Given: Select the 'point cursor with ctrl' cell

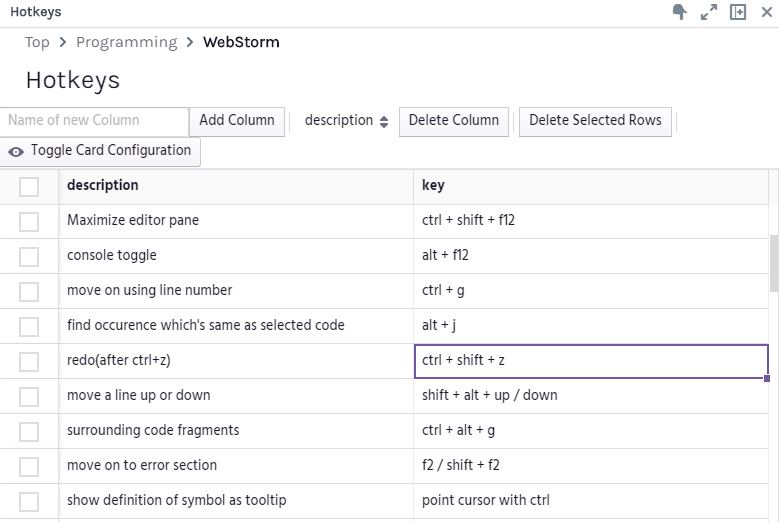Looking at the screenshot, I should pos(591,501).
